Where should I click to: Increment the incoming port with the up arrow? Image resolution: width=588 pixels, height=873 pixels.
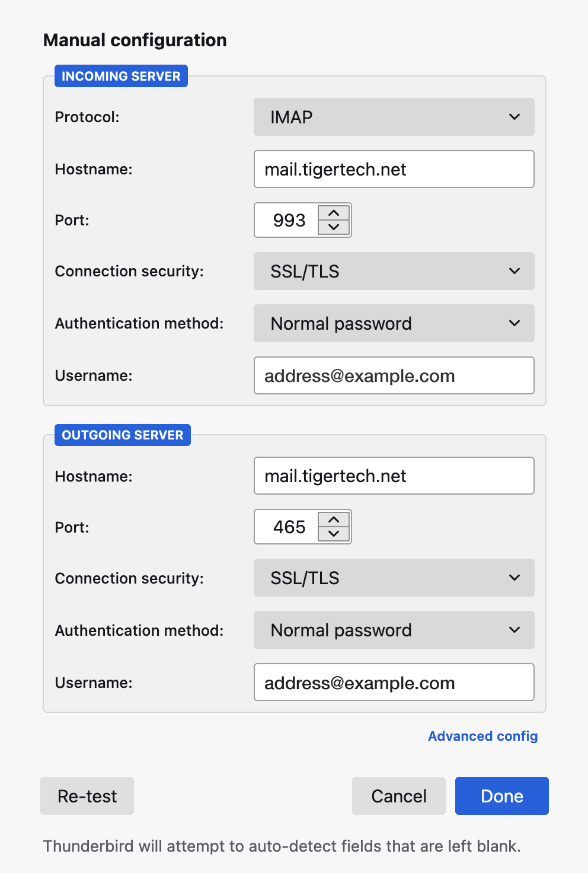[x=334, y=213]
